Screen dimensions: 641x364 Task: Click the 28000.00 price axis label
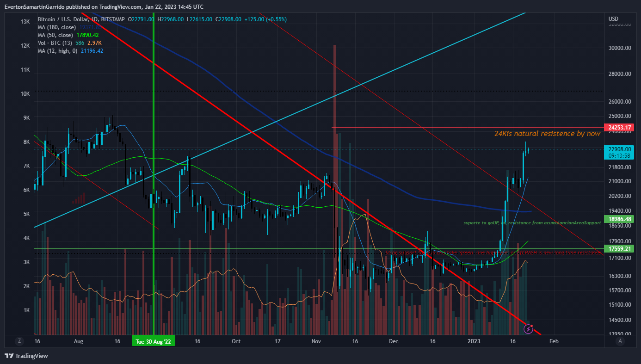pyautogui.click(x=620, y=74)
